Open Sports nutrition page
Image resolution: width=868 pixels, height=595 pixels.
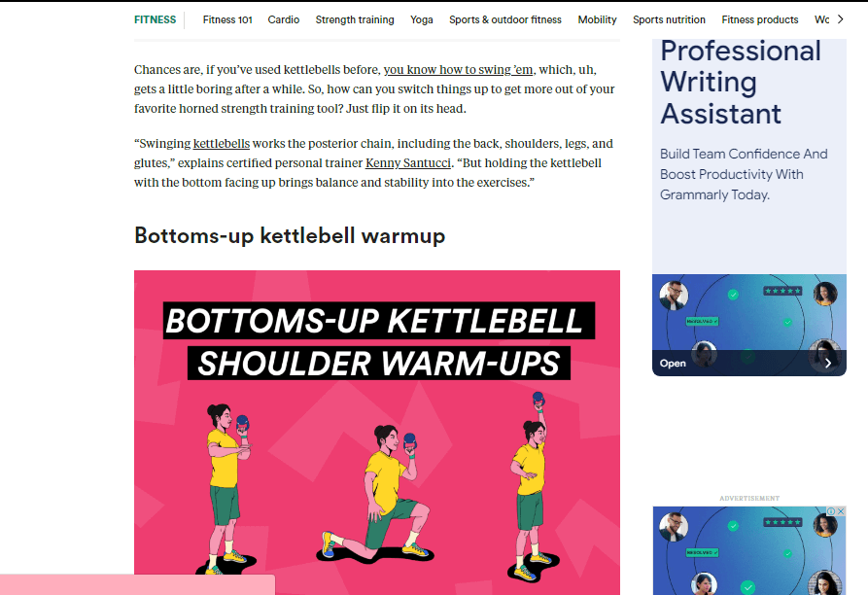pyautogui.click(x=669, y=19)
